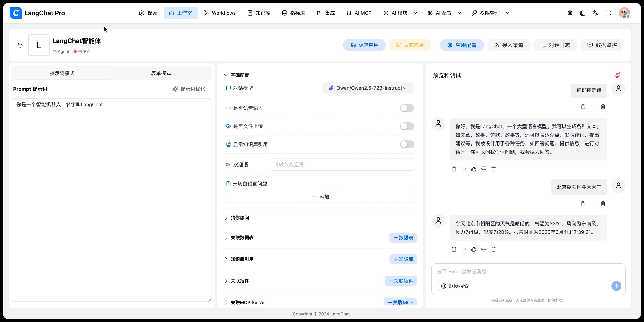
Task: Switch to dark mode via moon icon
Action: (x=582, y=13)
